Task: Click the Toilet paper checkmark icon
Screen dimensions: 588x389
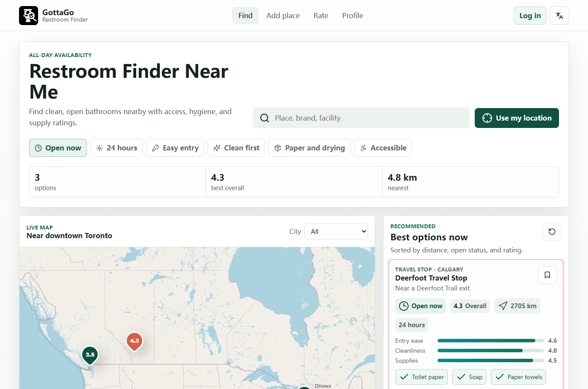Action: coord(404,377)
